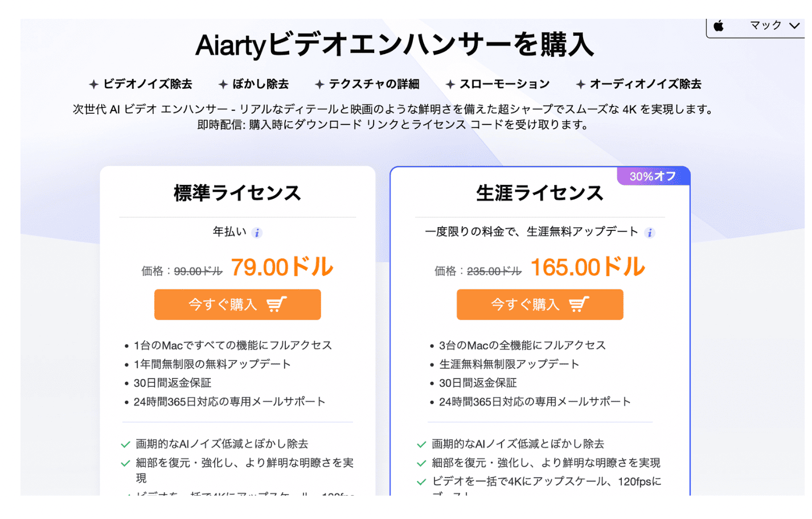Select the 標準ライセンス heading
This screenshot has height=519, width=812.
(237, 193)
